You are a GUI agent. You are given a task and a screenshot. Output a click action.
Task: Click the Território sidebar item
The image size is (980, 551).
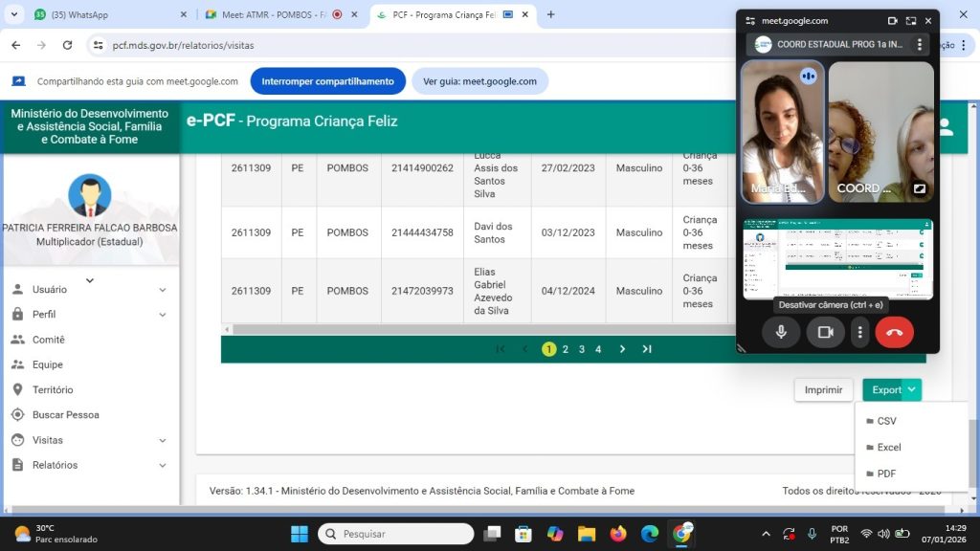pyautogui.click(x=53, y=389)
